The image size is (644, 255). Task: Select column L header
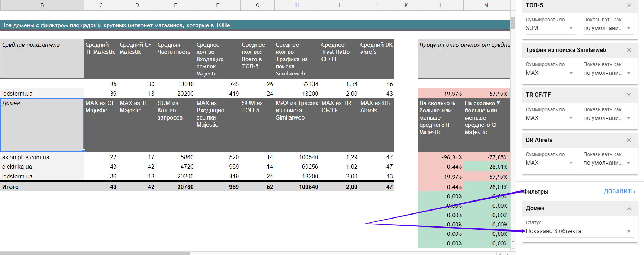[441, 5]
